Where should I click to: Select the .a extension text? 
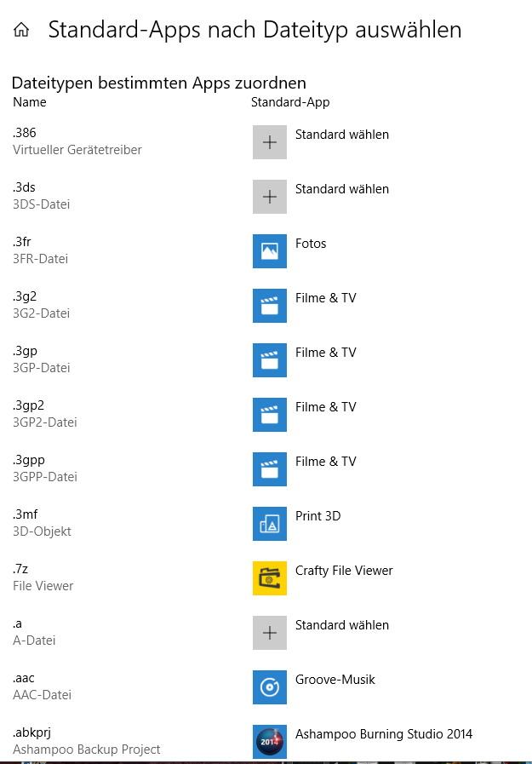pyautogui.click(x=18, y=624)
